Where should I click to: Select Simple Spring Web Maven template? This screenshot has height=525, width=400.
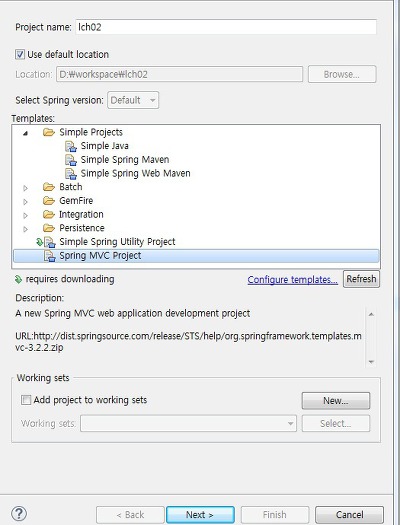click(136, 173)
